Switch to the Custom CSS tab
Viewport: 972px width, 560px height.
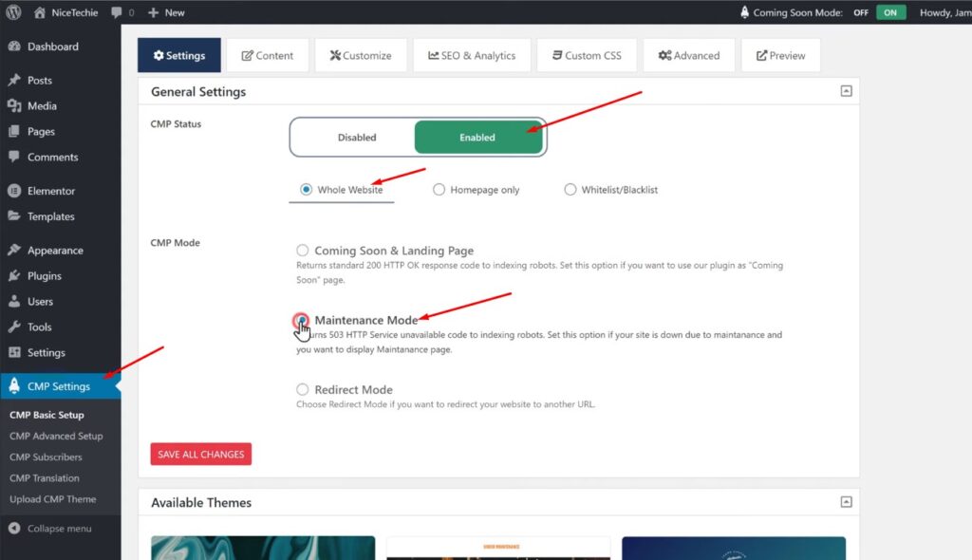point(587,55)
